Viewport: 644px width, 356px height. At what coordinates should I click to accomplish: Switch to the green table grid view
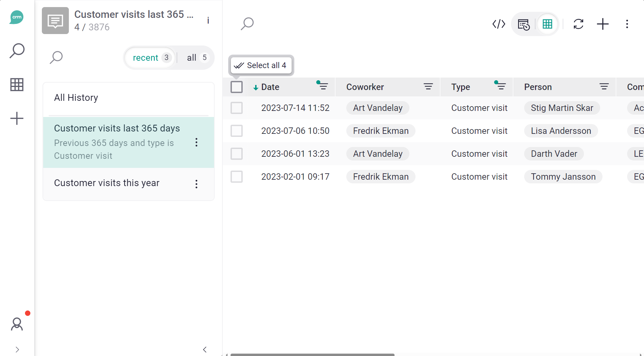pyautogui.click(x=547, y=24)
